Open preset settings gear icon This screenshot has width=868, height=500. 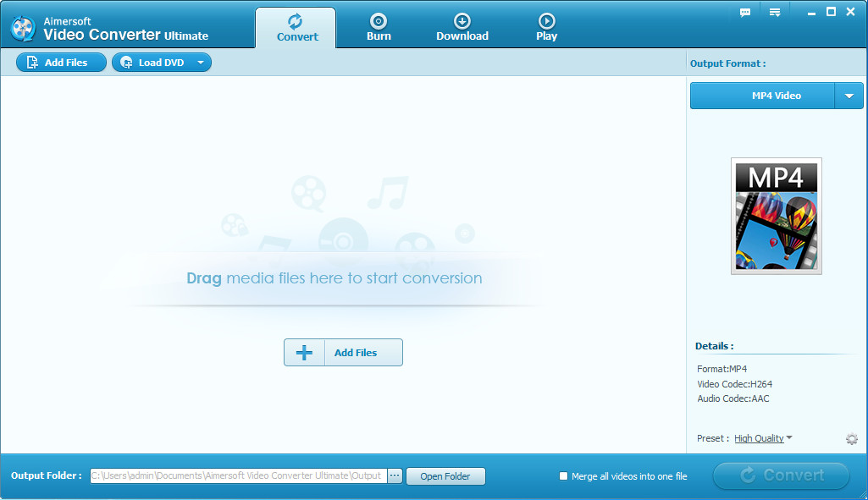coord(852,438)
